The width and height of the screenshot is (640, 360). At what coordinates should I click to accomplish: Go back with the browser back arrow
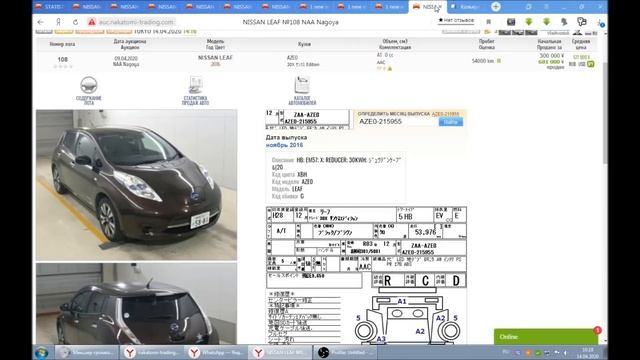[40, 22]
